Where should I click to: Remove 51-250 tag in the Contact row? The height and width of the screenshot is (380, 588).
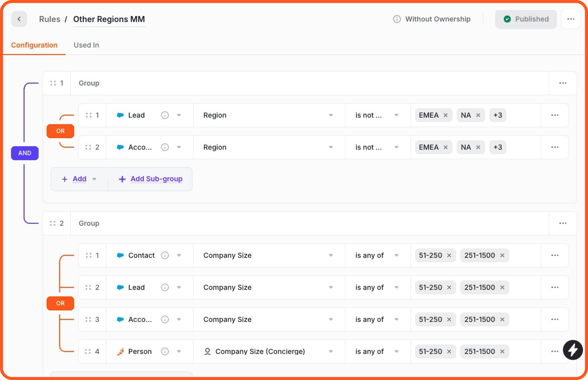[x=449, y=255]
